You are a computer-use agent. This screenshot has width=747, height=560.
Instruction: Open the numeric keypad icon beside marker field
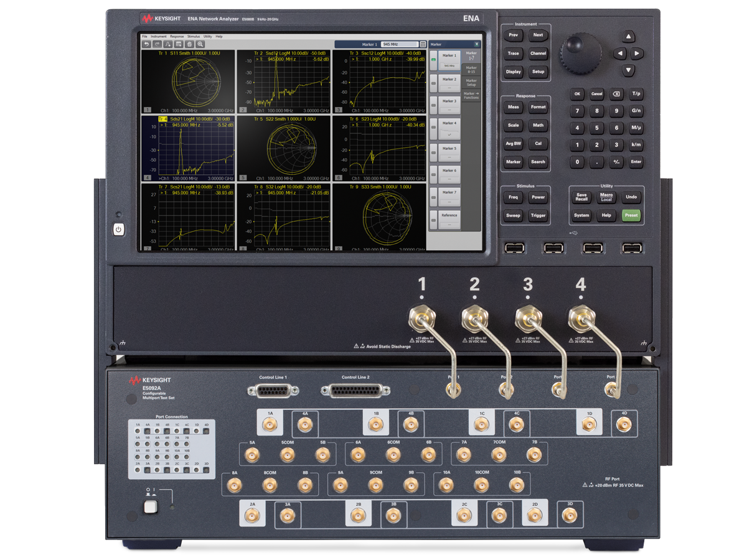[x=423, y=45]
